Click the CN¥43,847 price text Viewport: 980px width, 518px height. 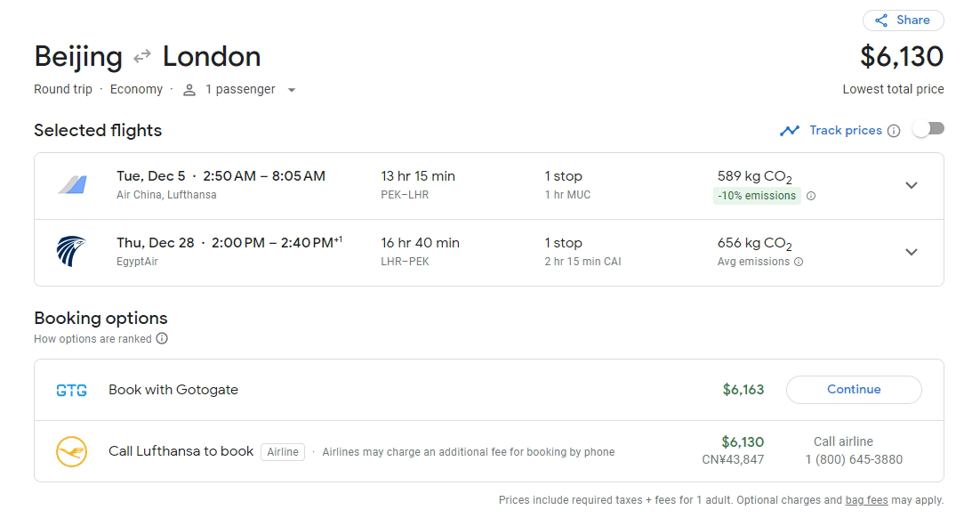coord(733,460)
